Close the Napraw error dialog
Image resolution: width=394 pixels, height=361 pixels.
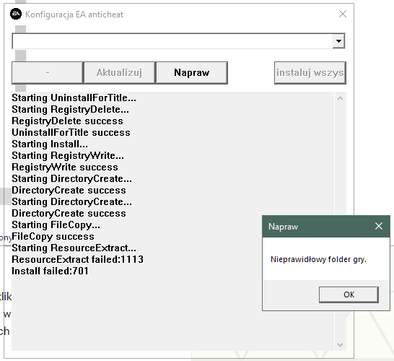(x=379, y=226)
